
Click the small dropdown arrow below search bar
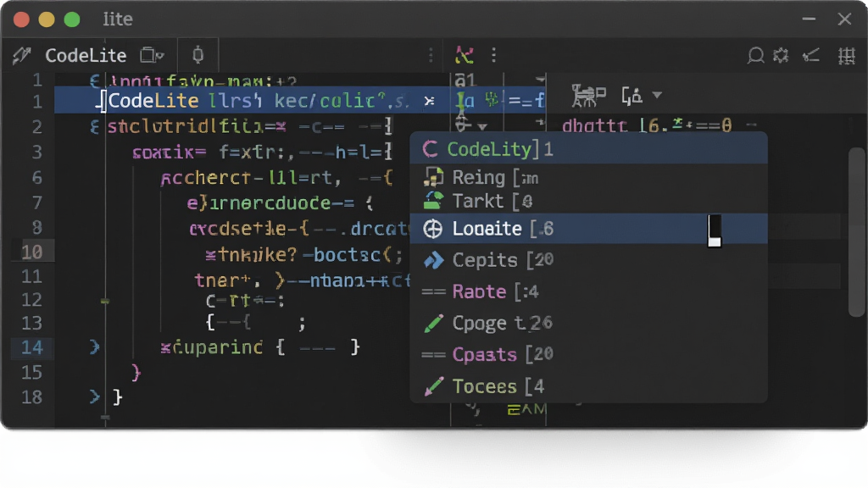482,127
